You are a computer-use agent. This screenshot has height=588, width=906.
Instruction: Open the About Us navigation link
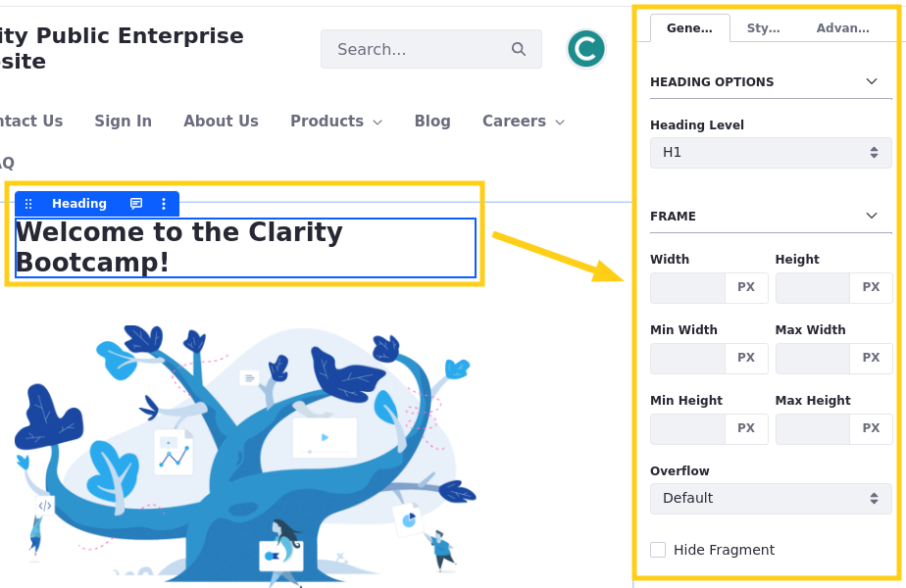pos(221,121)
